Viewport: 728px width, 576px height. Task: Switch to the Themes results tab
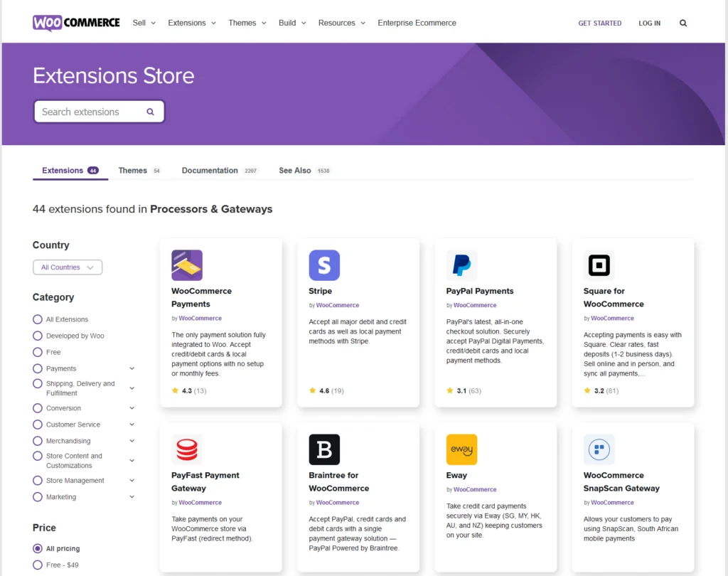[x=132, y=170]
